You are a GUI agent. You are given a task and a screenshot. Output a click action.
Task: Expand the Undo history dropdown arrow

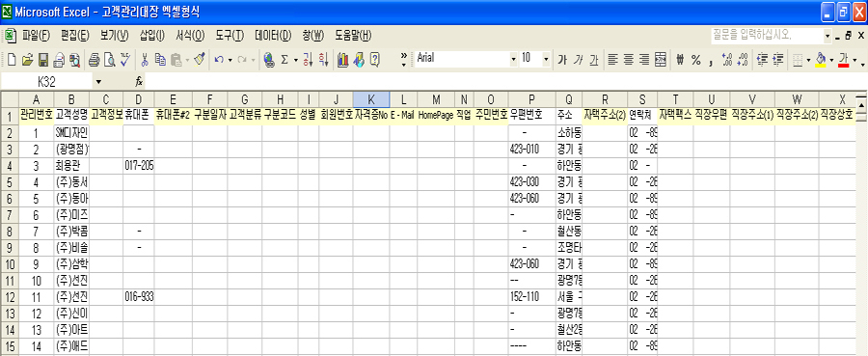coord(230,59)
